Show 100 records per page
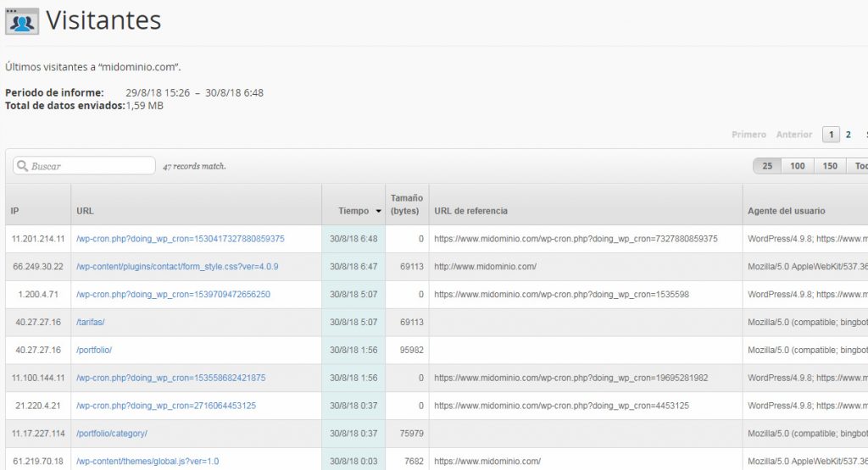This screenshot has width=868, height=470. [x=798, y=166]
